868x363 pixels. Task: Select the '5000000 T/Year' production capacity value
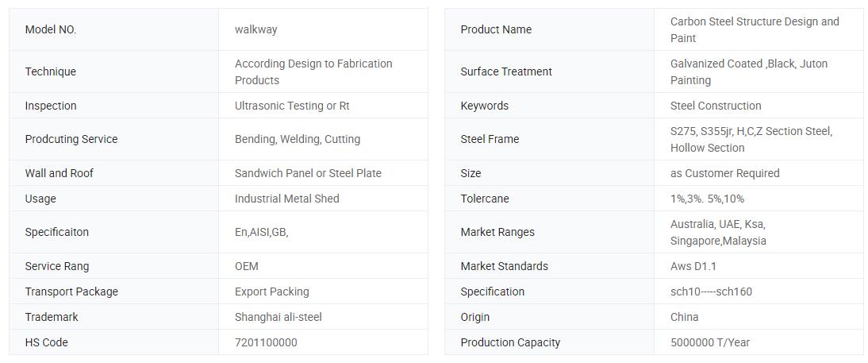(x=709, y=343)
